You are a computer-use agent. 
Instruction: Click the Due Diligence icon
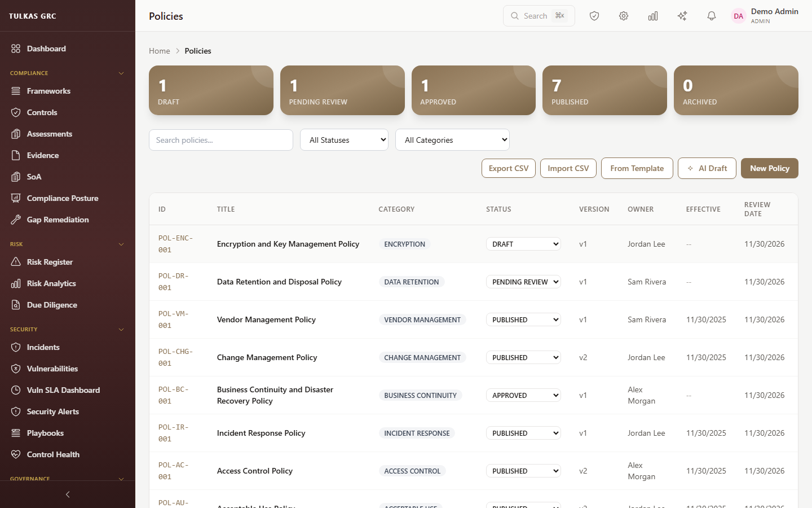coord(16,305)
